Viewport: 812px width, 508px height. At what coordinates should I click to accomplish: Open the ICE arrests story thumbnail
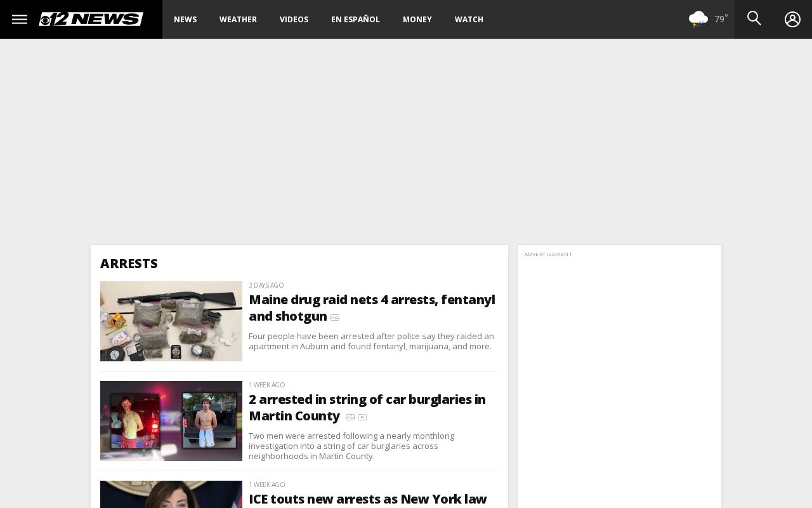coord(171,494)
